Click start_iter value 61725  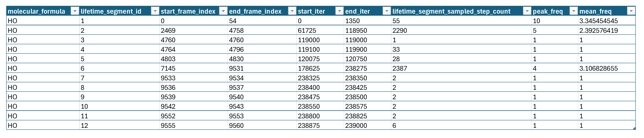pyautogui.click(x=307, y=30)
